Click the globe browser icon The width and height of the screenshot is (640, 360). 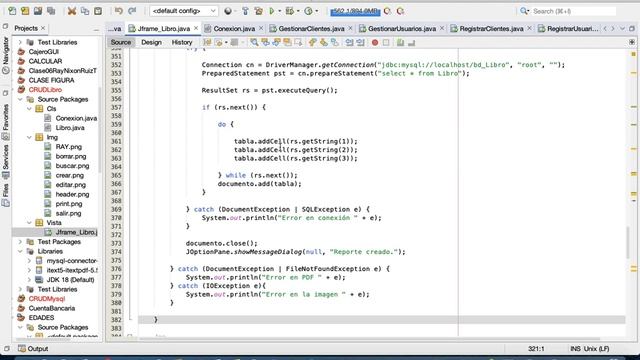(228, 11)
